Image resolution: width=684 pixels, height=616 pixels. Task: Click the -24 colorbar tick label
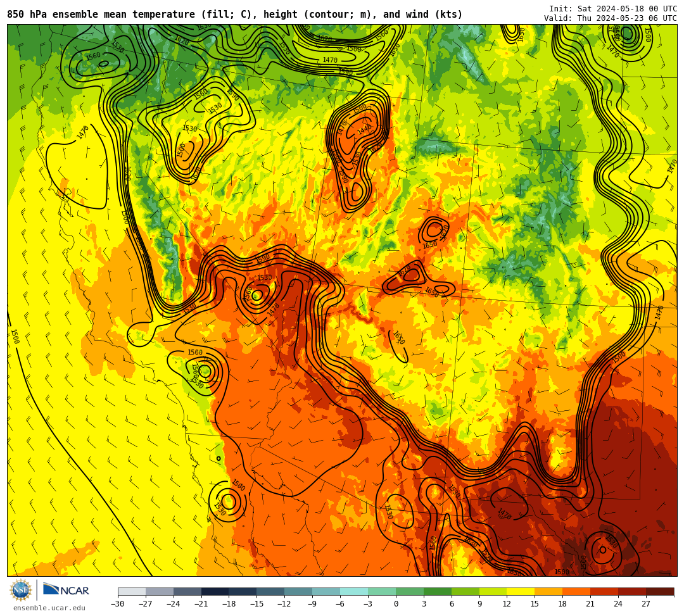pos(174,604)
